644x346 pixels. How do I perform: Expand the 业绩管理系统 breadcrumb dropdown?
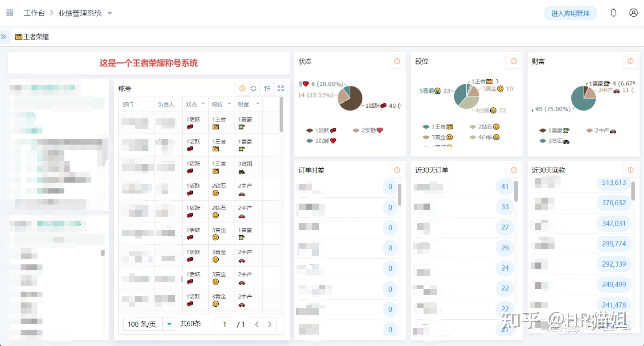[x=110, y=13]
